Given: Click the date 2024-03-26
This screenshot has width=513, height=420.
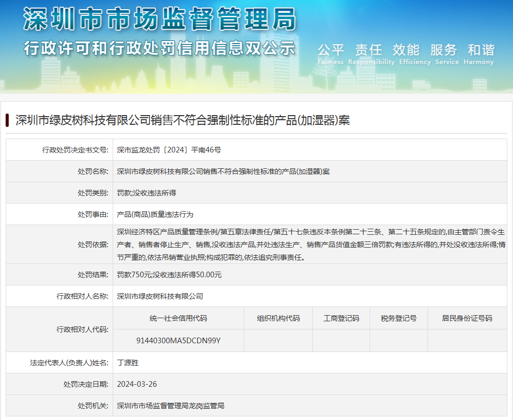Looking at the screenshot, I should (137, 384).
